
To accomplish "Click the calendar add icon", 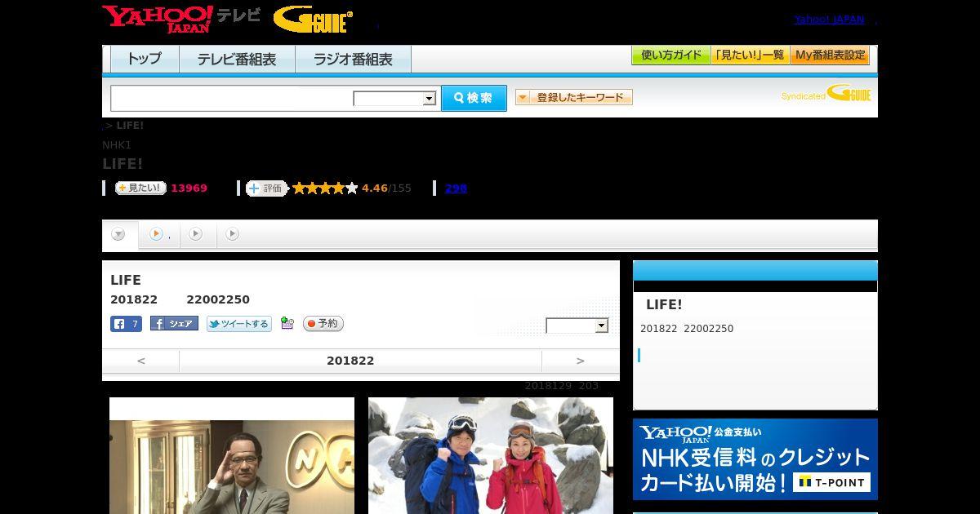I will (x=287, y=323).
